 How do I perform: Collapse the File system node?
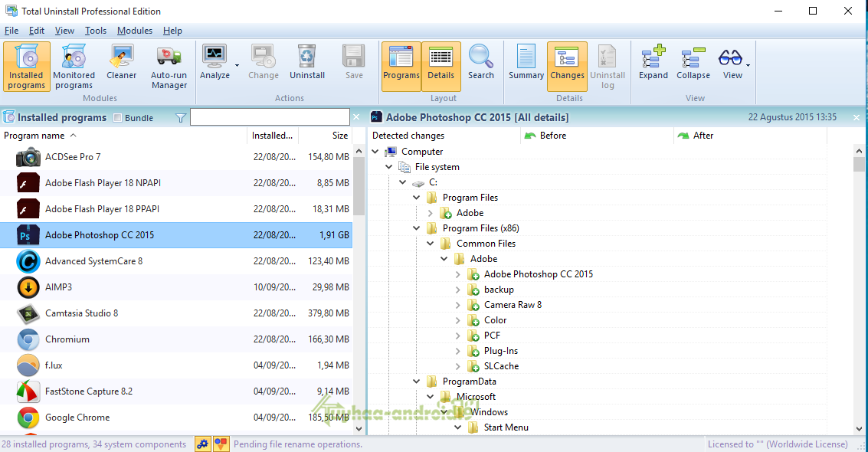click(x=389, y=167)
